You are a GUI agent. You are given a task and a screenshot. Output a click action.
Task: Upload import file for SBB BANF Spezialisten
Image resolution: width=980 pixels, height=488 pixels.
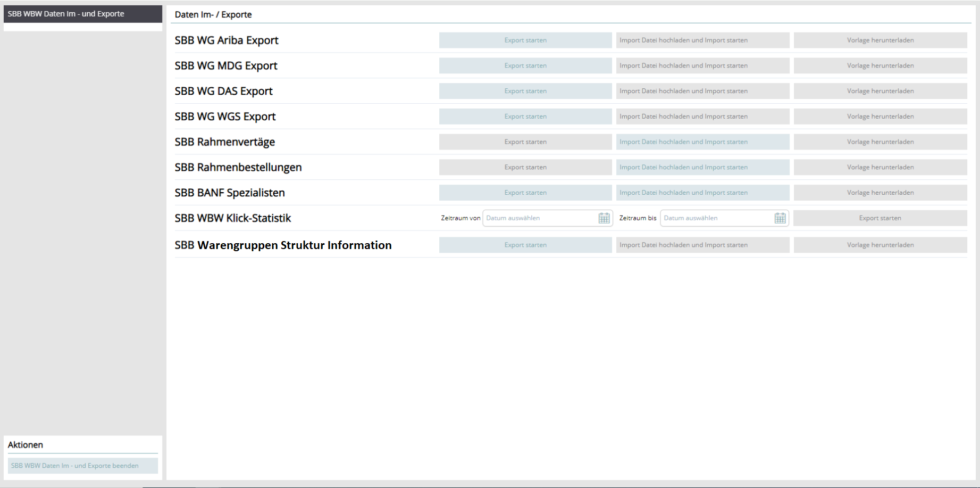(x=702, y=193)
